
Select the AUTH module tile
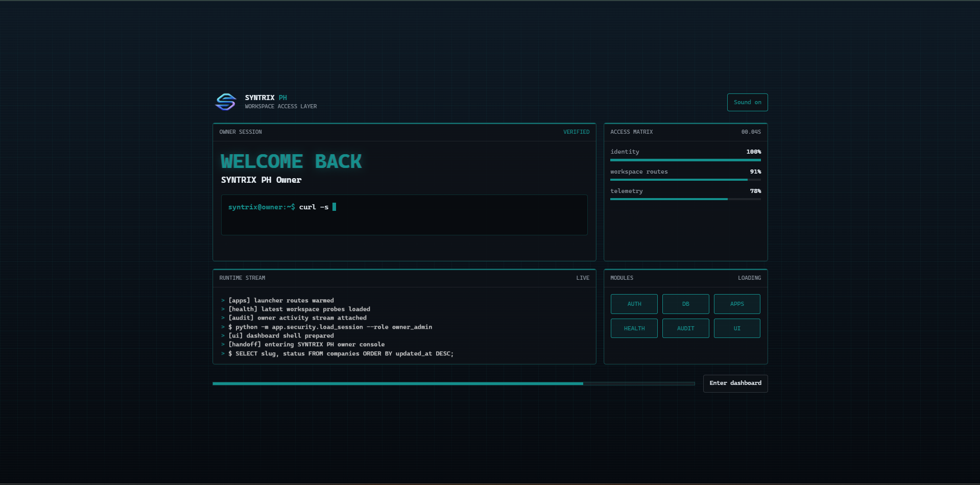click(x=634, y=304)
